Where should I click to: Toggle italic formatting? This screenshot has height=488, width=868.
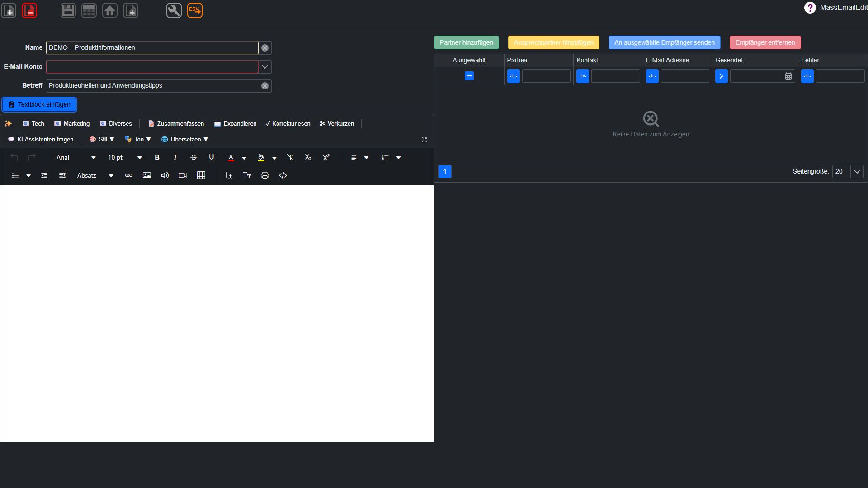coord(175,157)
